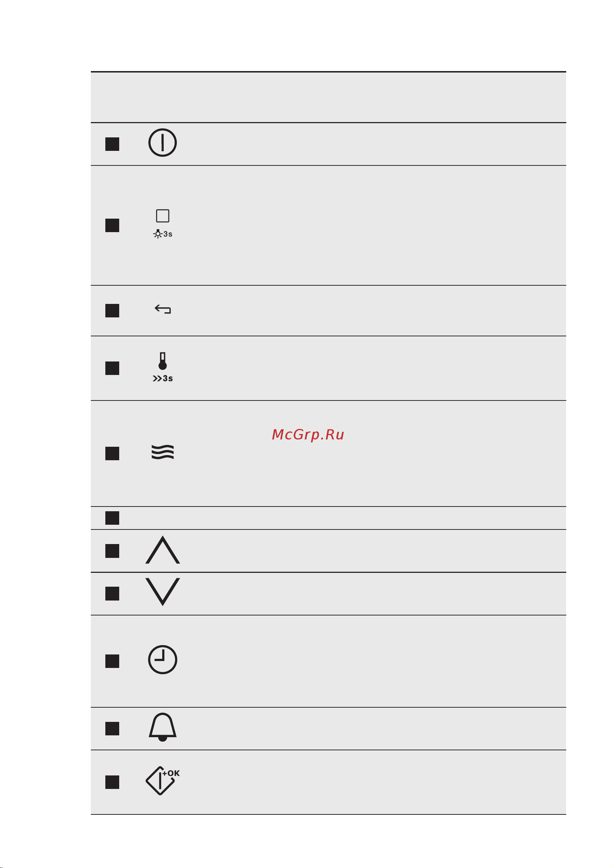612x868 pixels.
Task: Click the back return arrow icon
Action: 163,310
